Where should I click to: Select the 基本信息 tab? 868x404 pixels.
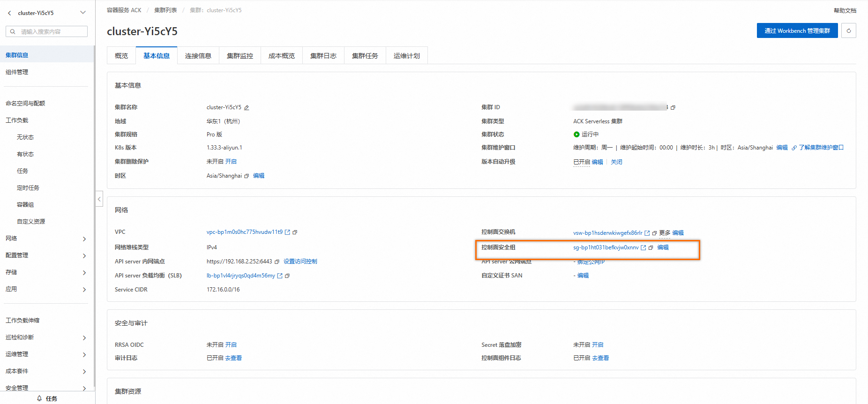tap(157, 56)
